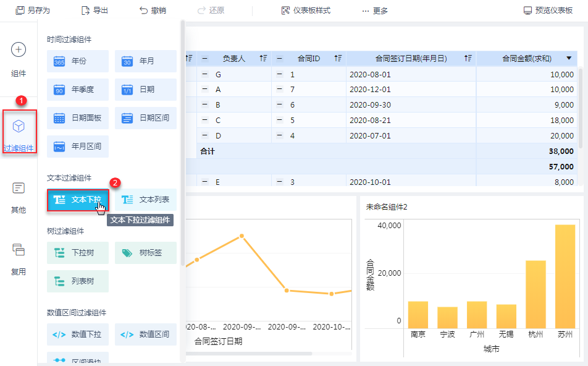The image size is (588, 366).
Task: Click the 57,000 total value
Action: point(561,167)
